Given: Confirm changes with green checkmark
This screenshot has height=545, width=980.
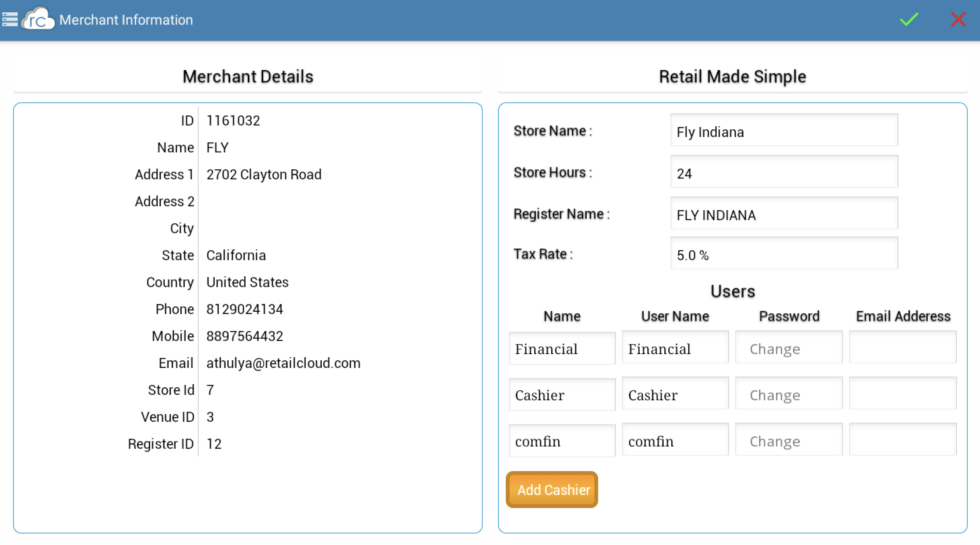Looking at the screenshot, I should 909,19.
